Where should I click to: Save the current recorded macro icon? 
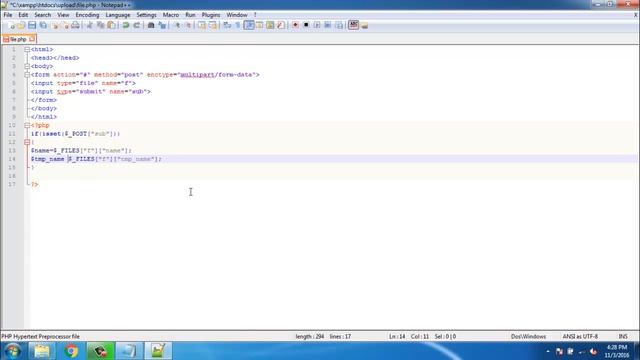(x=339, y=25)
